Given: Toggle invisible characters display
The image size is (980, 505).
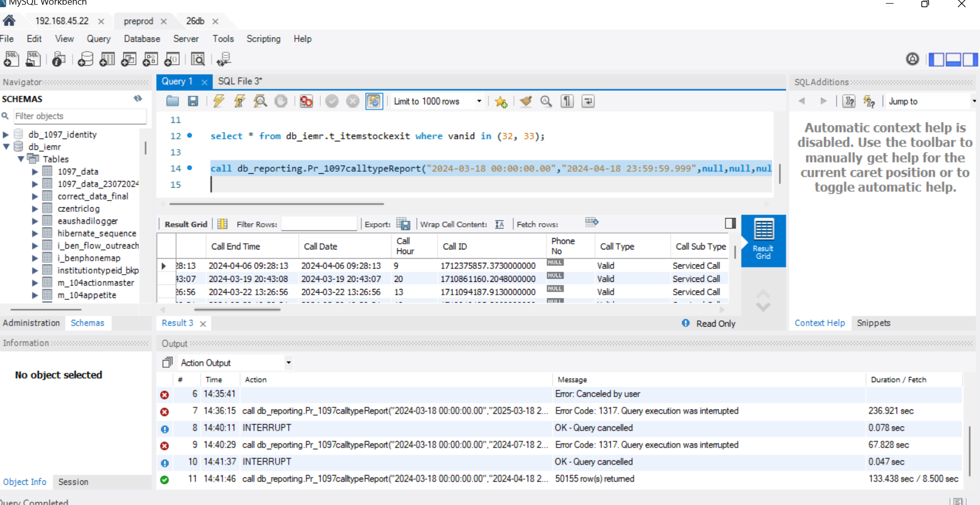Looking at the screenshot, I should click(567, 101).
